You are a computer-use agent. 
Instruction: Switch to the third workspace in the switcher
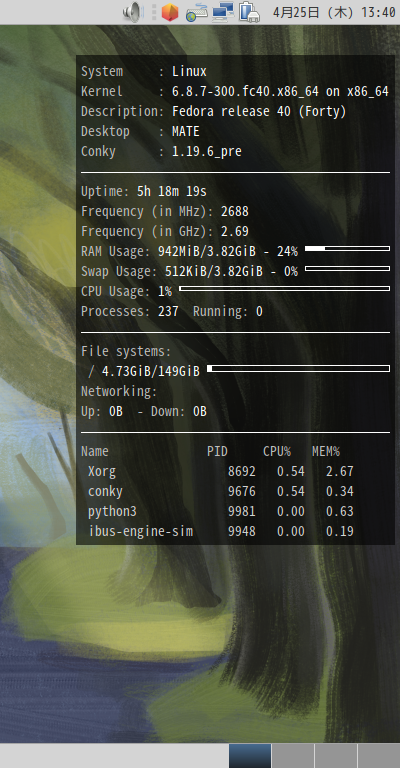point(336,756)
